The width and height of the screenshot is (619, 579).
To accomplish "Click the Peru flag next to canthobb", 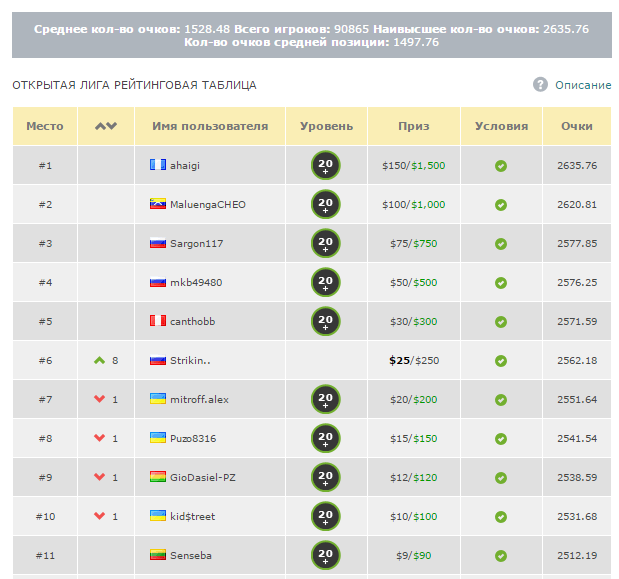I will click(x=157, y=321).
